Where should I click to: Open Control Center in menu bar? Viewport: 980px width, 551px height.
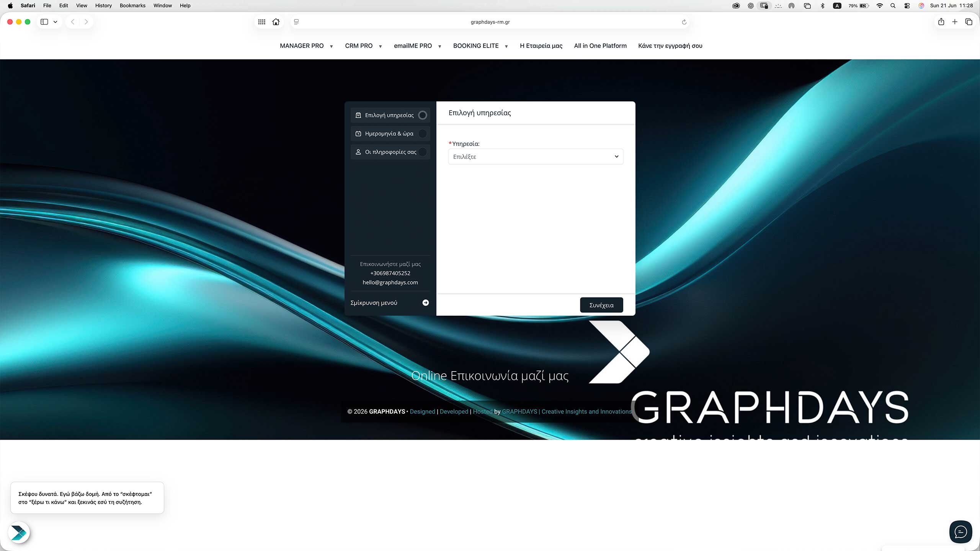point(907,5)
